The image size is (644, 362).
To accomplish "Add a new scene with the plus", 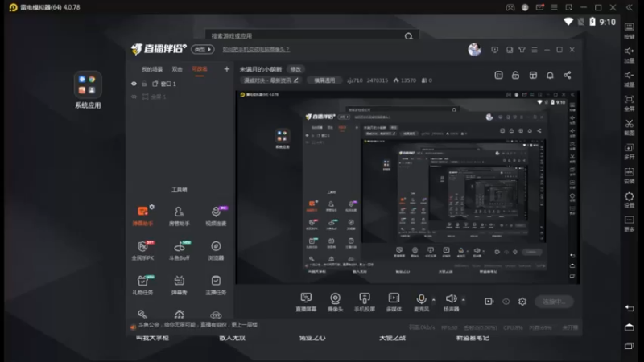I will pyautogui.click(x=227, y=69).
